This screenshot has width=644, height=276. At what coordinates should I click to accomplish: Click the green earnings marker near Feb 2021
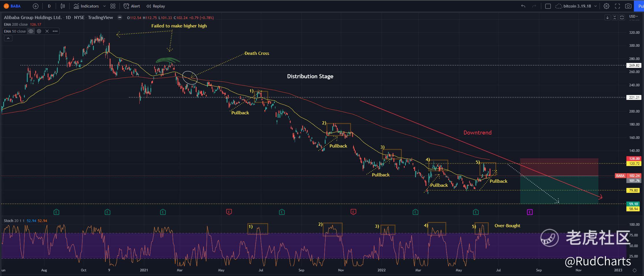pyautogui.click(x=163, y=212)
